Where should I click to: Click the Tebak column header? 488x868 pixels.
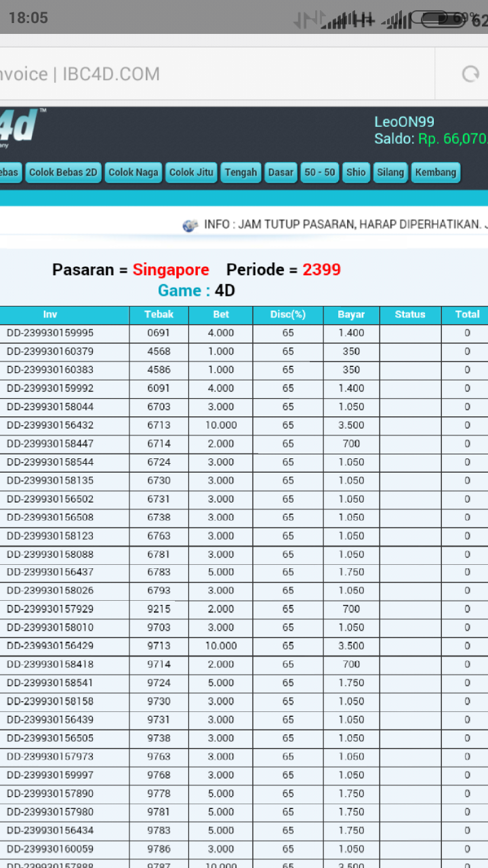tap(159, 315)
